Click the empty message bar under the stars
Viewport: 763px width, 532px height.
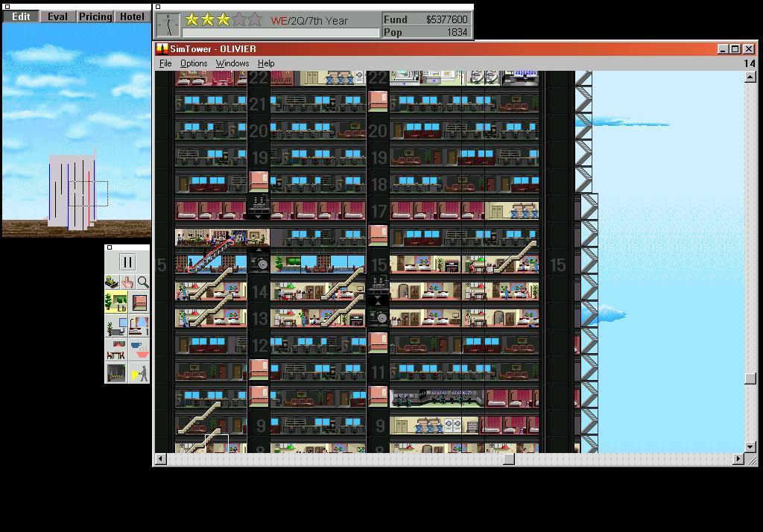coord(280,33)
